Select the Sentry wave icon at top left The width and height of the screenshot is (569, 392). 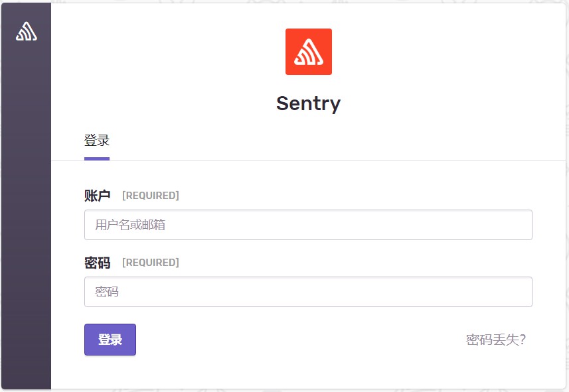pos(26,31)
